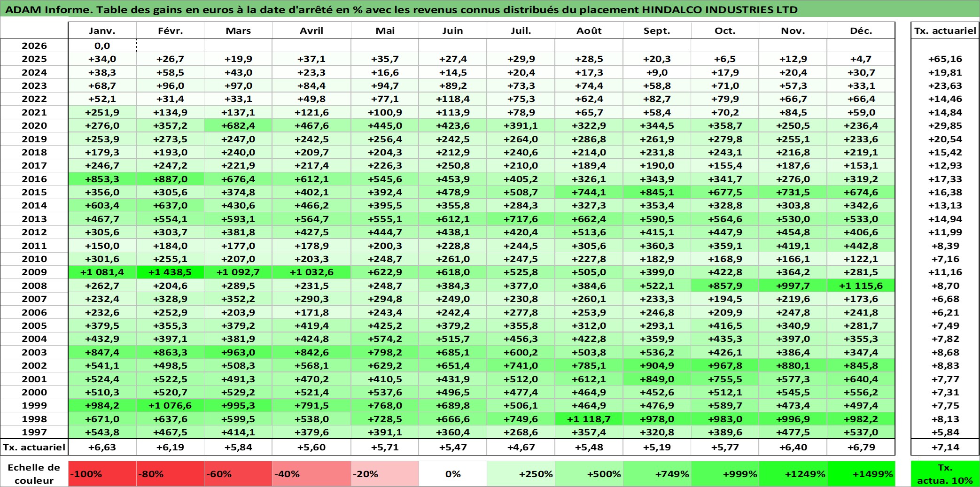Click the '+1 118,7' cell
Image resolution: width=980 pixels, height=487 pixels.
click(589, 419)
